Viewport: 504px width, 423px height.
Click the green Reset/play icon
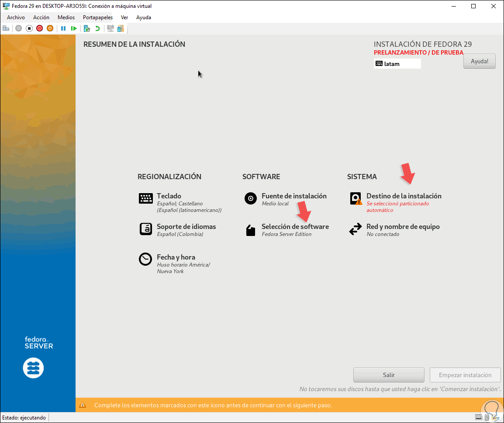tap(74, 28)
